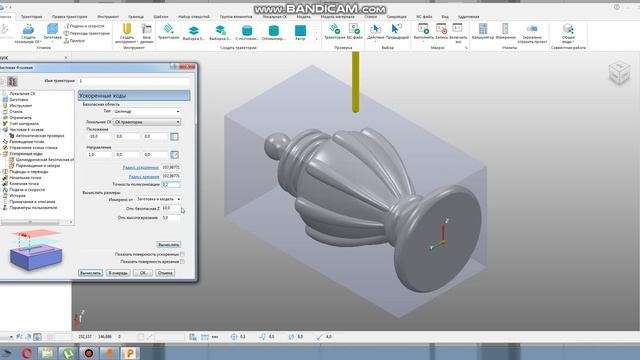Screen dimensions: 640x360
Task: Click the bottom Вычислить dialog button
Action: point(90,273)
